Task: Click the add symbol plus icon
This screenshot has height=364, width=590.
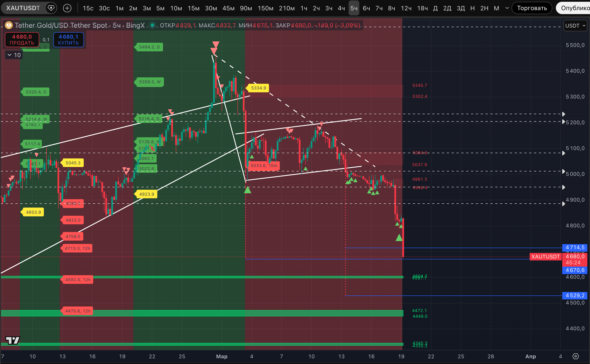Action: (67, 8)
